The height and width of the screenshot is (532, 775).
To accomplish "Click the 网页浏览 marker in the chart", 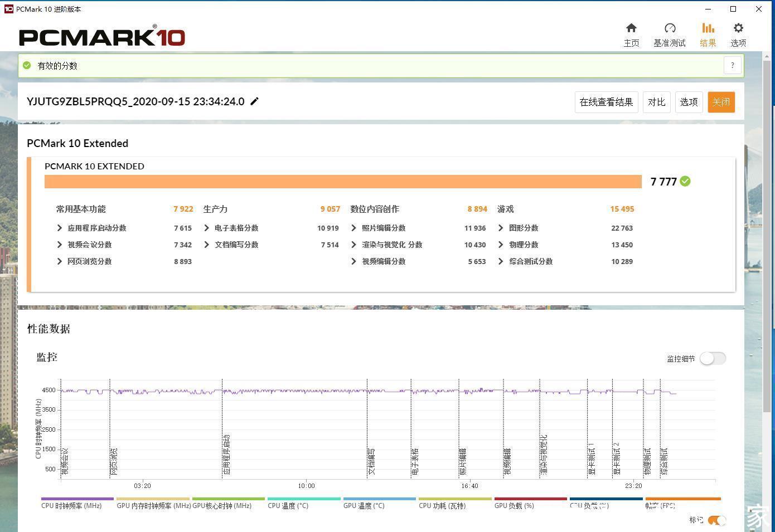I will (x=114, y=461).
